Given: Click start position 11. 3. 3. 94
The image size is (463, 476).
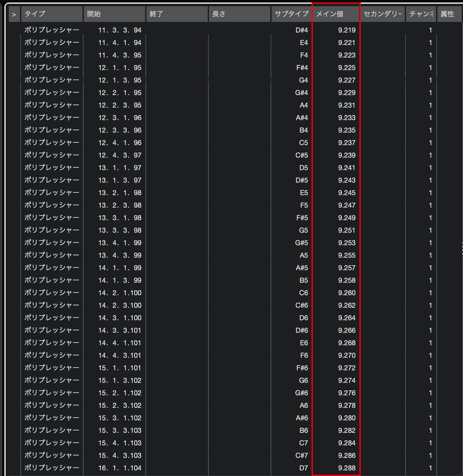Looking at the screenshot, I should point(120,30).
